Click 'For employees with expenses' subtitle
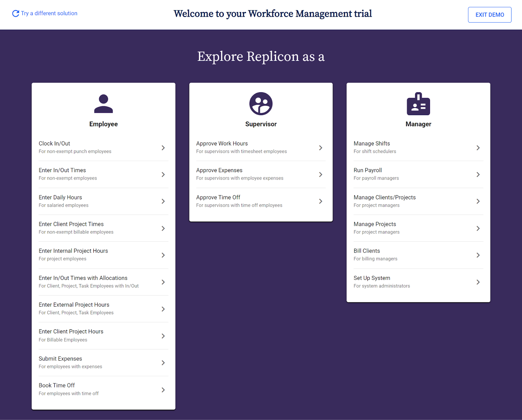 [70, 367]
